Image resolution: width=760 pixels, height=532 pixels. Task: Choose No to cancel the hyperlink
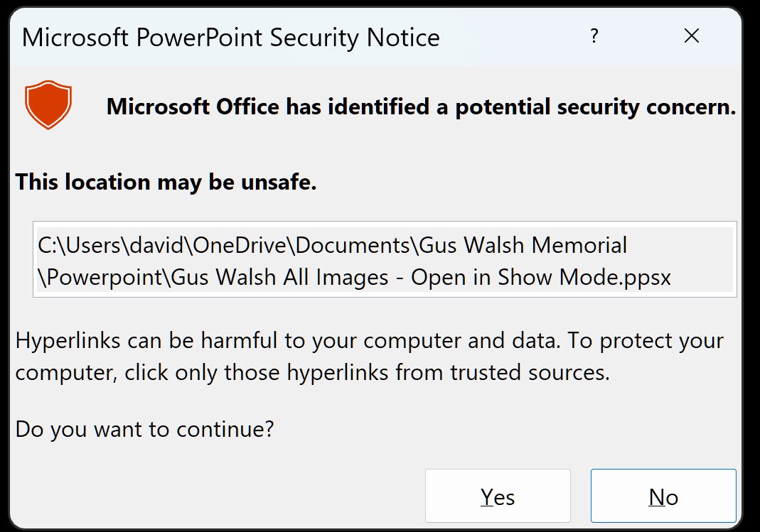663,496
